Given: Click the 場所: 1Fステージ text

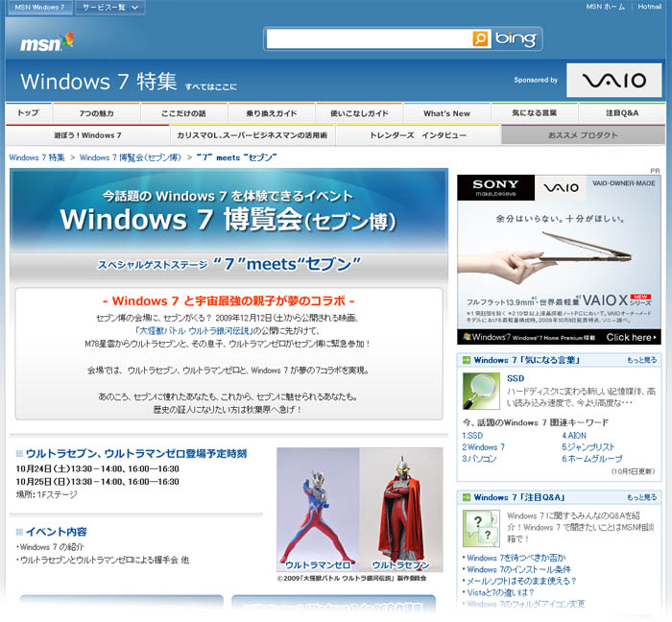Looking at the screenshot, I should coord(47,494).
